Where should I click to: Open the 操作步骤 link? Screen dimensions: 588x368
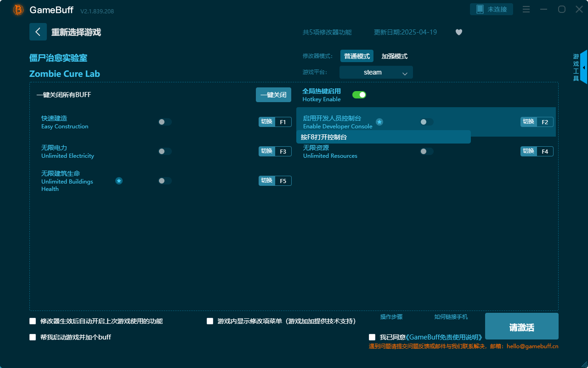tap(391, 317)
